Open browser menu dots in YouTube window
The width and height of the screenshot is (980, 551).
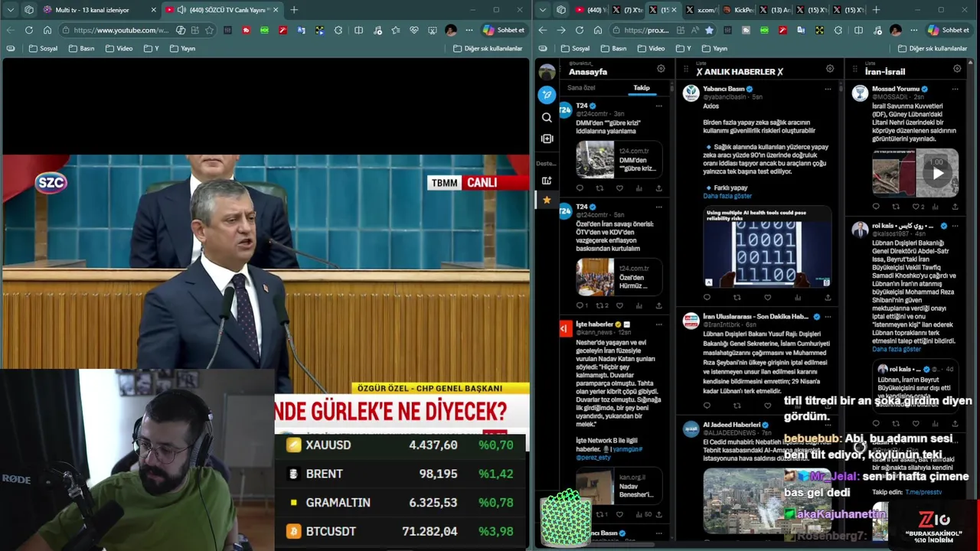pyautogui.click(x=469, y=30)
